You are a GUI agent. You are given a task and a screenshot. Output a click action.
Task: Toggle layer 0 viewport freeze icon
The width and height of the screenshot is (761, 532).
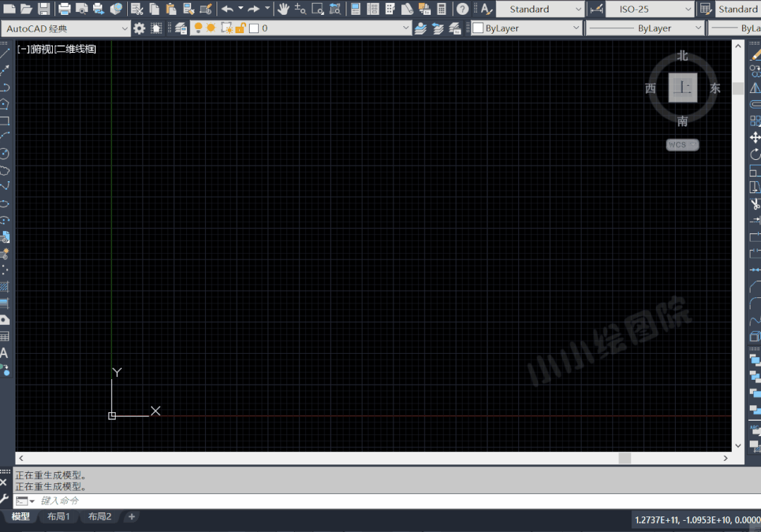pyautogui.click(x=226, y=28)
